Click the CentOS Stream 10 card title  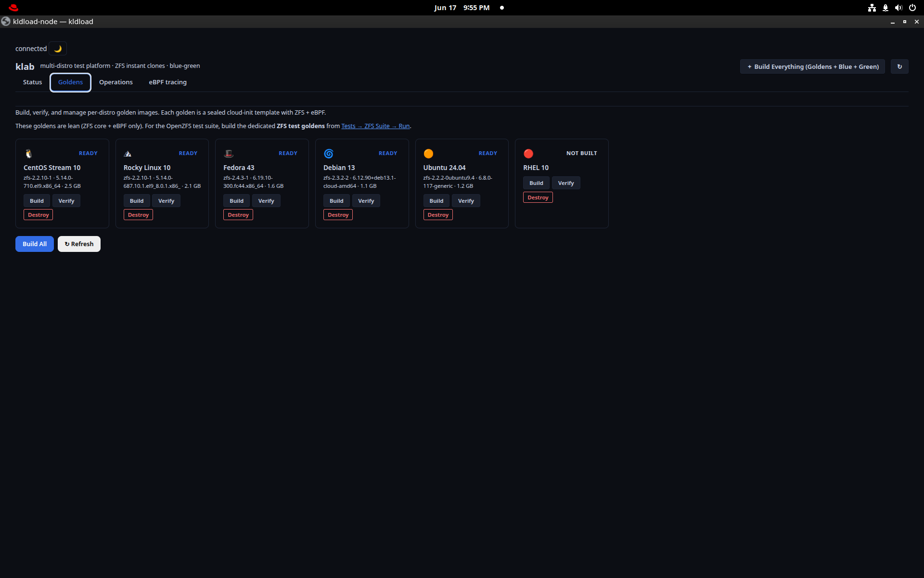click(x=52, y=168)
